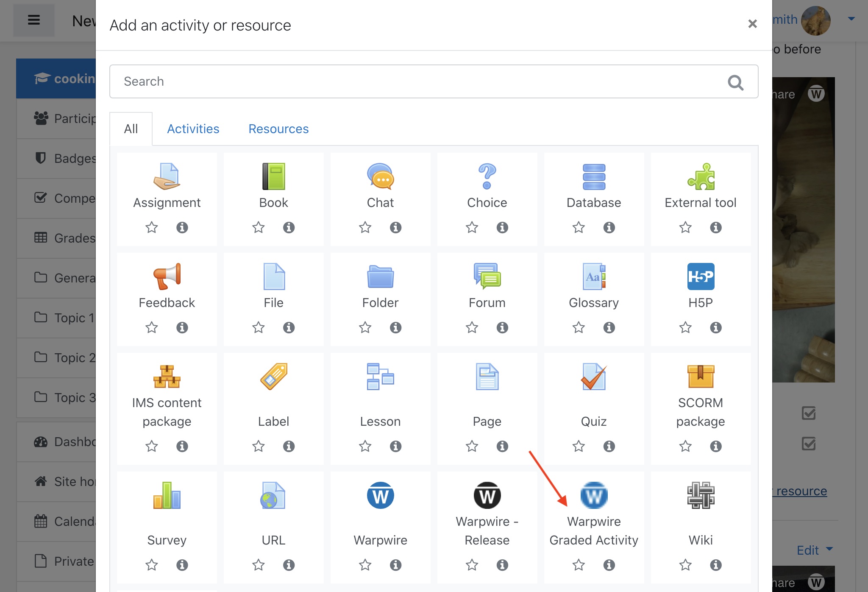The width and height of the screenshot is (868, 592).
Task: Click the info button for Glossary
Action: click(x=608, y=328)
